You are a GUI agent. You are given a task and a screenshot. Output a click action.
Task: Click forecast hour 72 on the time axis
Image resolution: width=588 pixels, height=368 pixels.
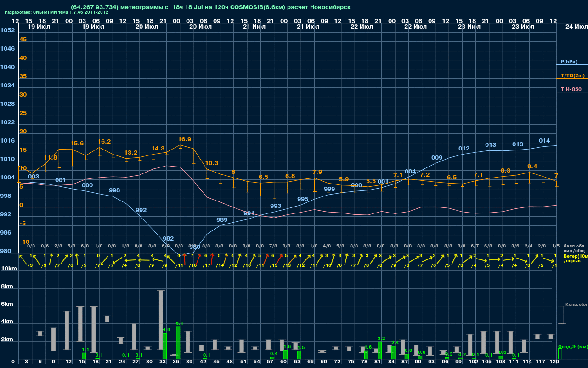(337, 362)
